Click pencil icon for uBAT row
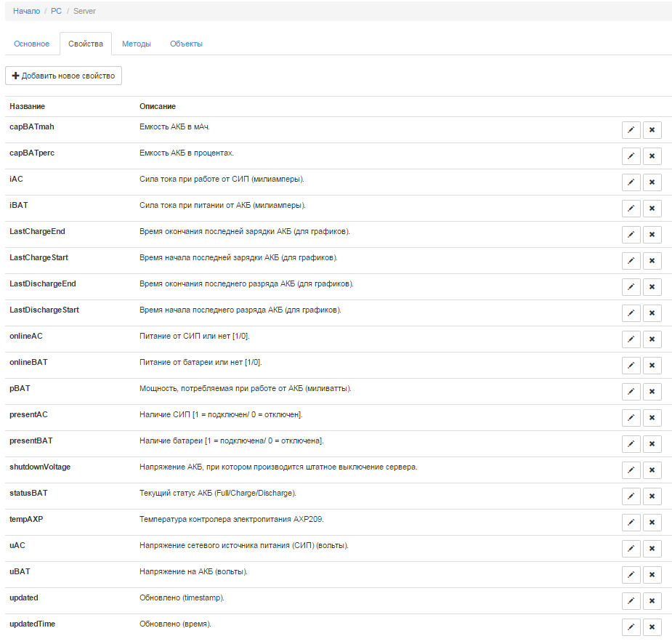Image resolution: width=672 pixels, height=644 pixels. (631, 575)
